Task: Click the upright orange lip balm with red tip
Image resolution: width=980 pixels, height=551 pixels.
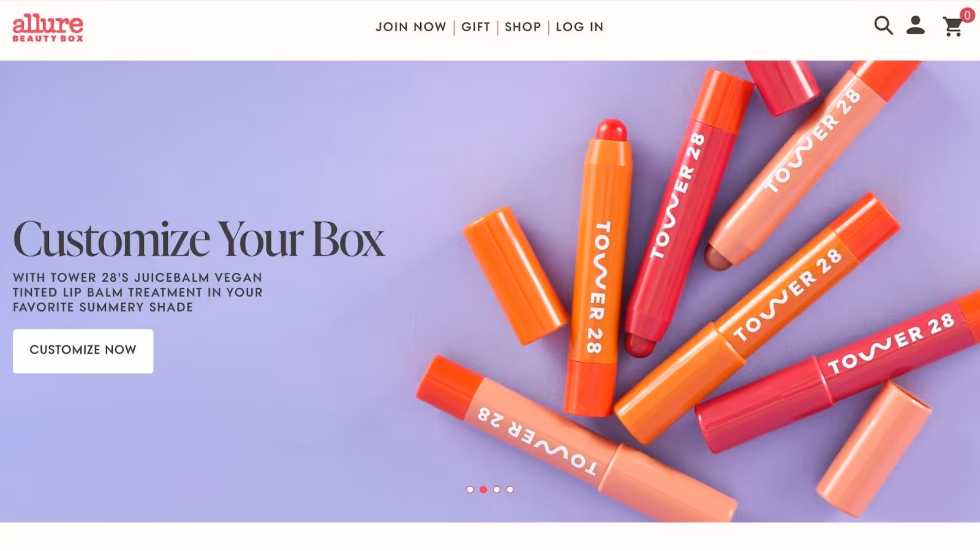Action: (x=597, y=268)
